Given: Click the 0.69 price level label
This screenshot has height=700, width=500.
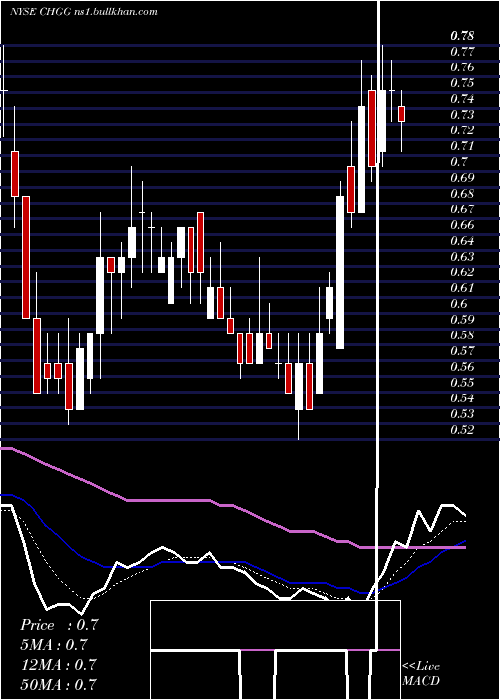Looking at the screenshot, I should [x=462, y=178].
